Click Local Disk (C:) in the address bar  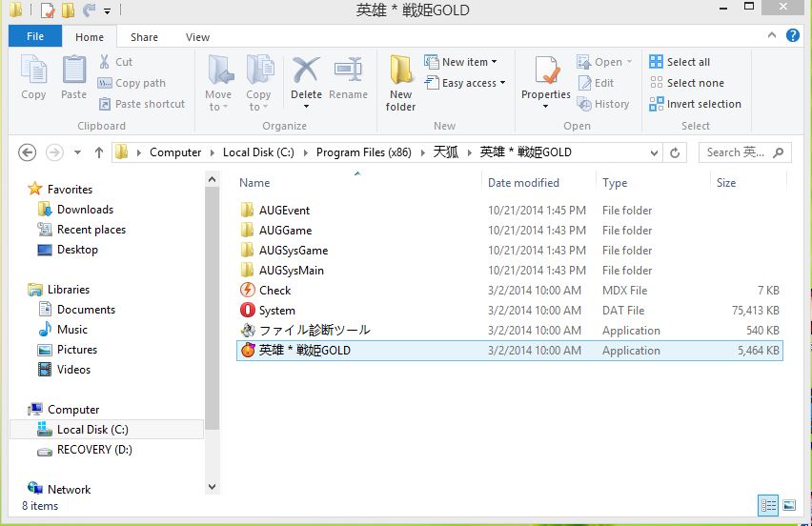pos(258,152)
